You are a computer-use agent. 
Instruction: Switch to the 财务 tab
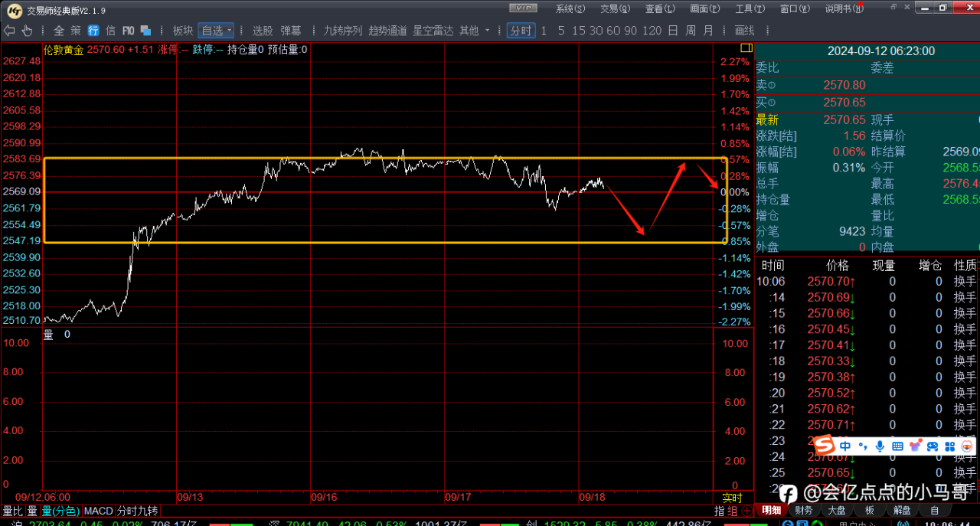(x=803, y=511)
